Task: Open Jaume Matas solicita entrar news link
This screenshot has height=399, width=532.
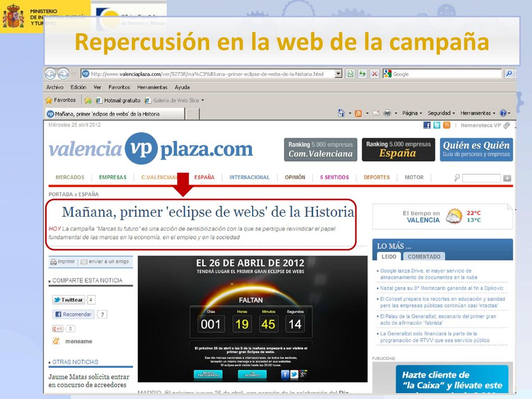Action: pos(89,381)
